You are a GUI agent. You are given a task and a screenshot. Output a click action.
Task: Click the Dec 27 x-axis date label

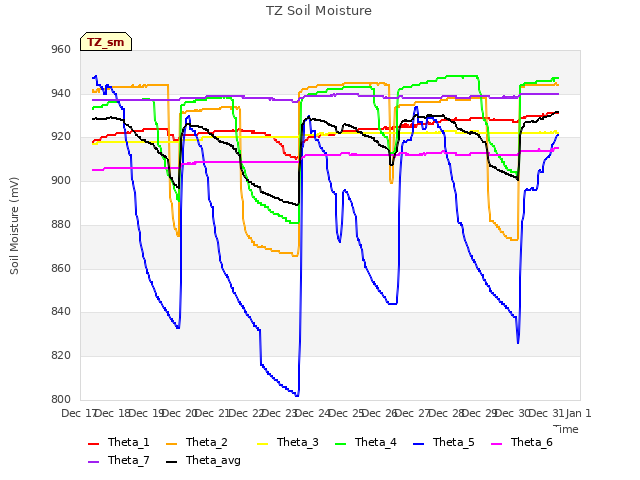pos(412,413)
